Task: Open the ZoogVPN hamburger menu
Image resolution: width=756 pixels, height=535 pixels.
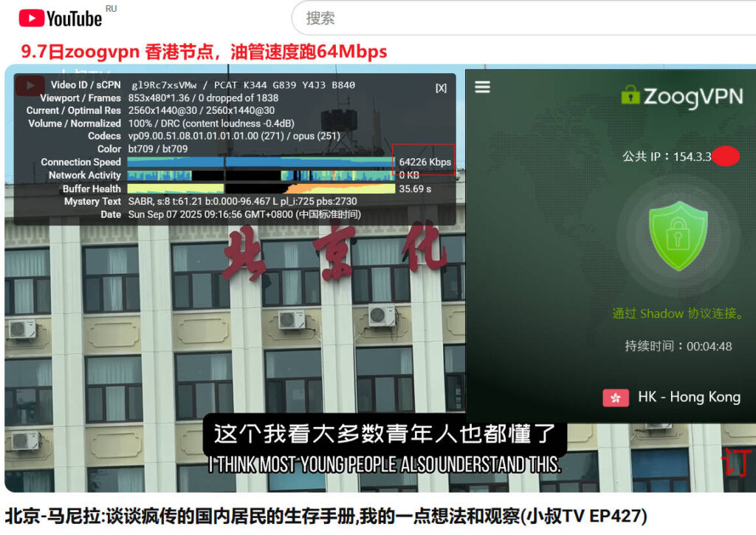Action: tap(482, 87)
